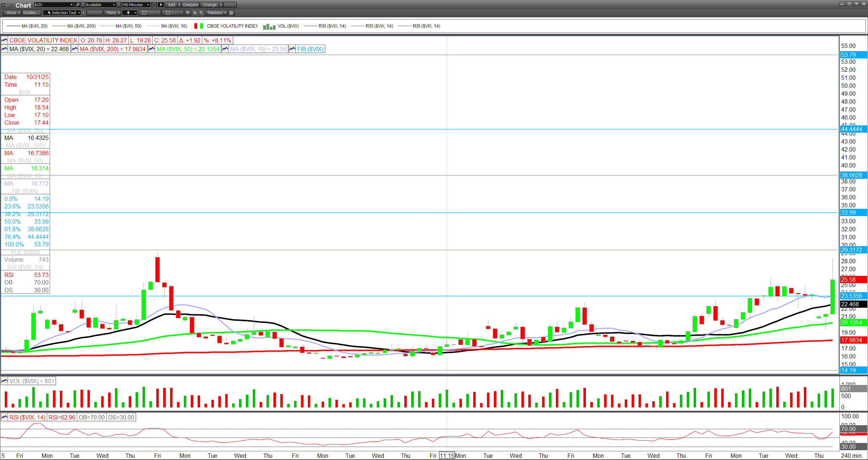This screenshot has width=868, height=460.
Task: Click the Studies... button
Action: click(x=31, y=13)
